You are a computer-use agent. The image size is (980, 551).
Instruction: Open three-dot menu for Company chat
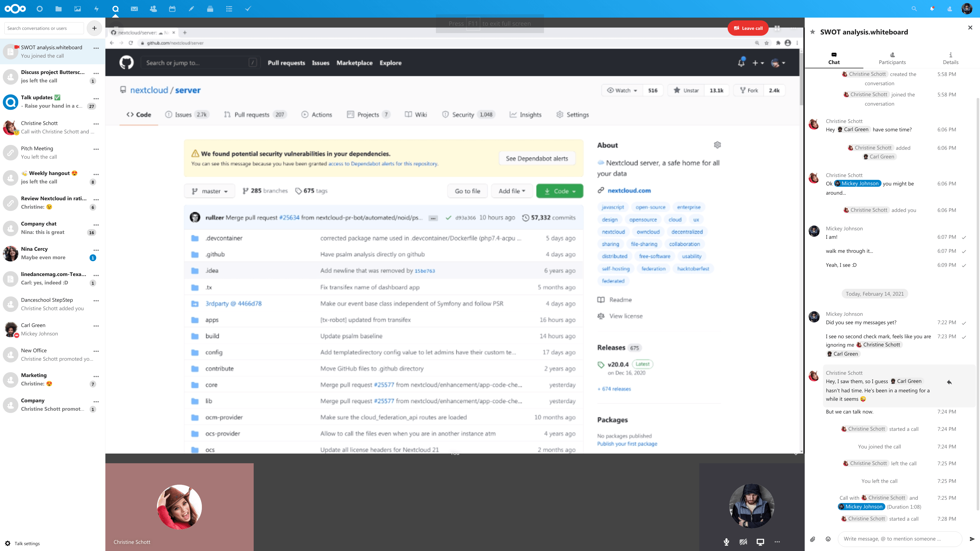point(96,225)
